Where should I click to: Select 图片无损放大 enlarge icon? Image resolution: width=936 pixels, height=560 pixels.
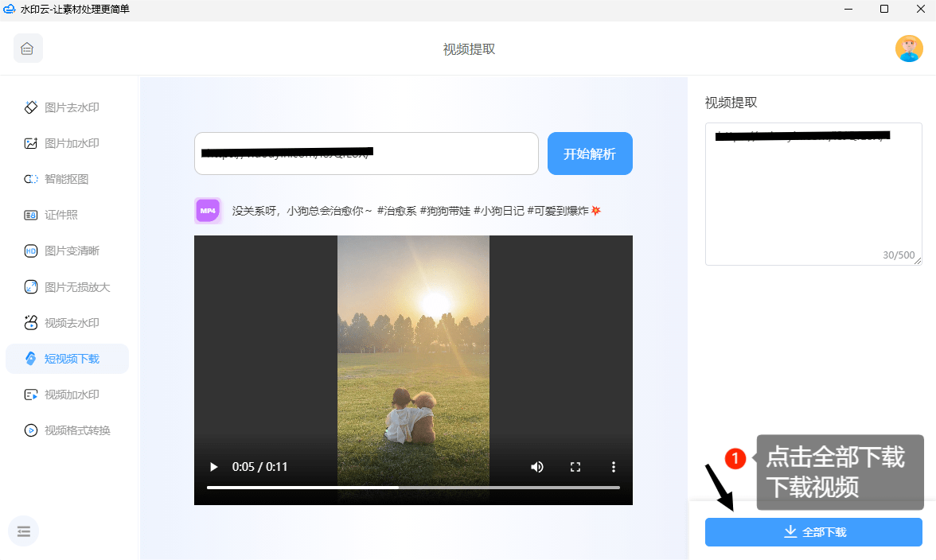click(30, 287)
